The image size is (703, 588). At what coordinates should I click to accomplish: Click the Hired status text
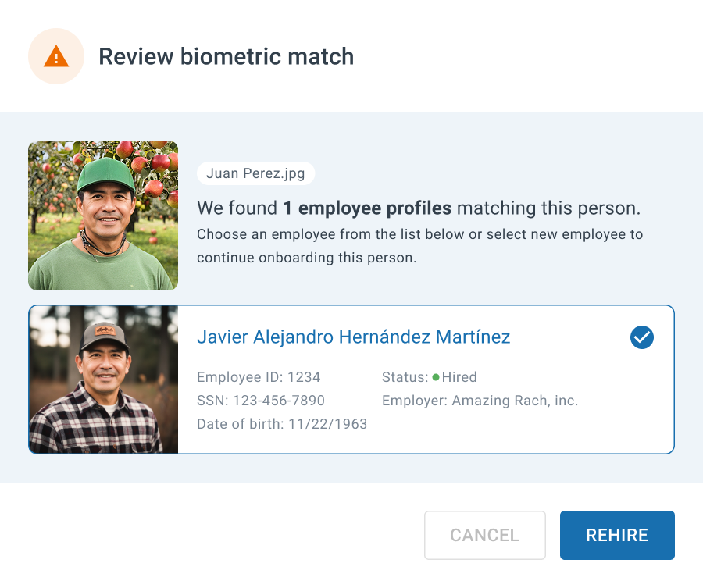pyautogui.click(x=459, y=377)
